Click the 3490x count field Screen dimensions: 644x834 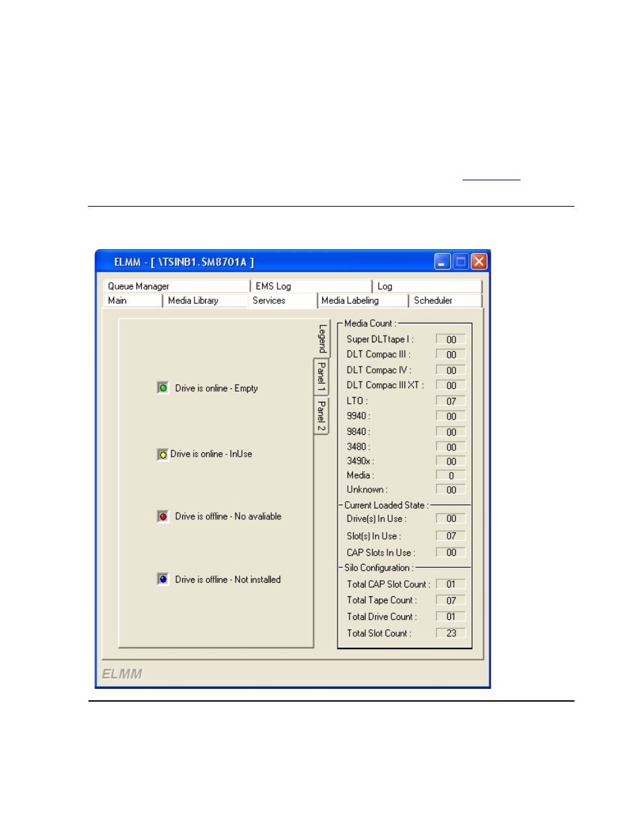click(451, 461)
